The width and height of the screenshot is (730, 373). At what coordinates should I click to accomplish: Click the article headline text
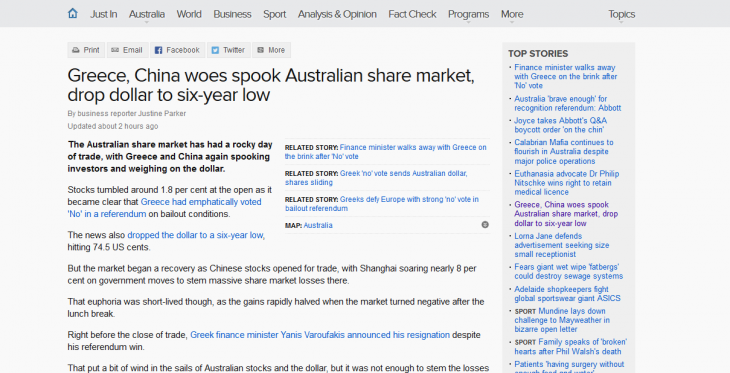(271, 85)
